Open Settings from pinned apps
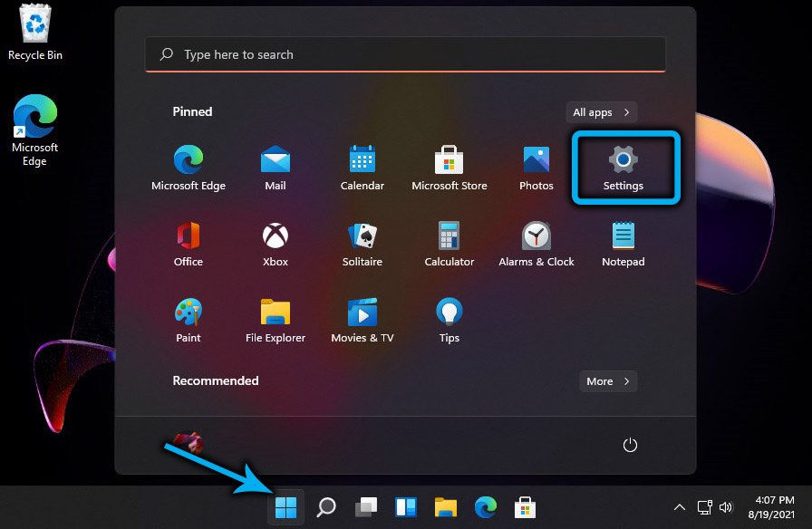The image size is (812, 529). point(623,166)
